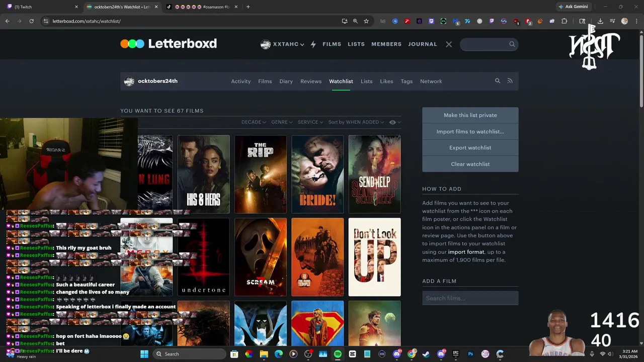Open File Explorer from the taskbar
Image resolution: width=644 pixels, height=362 pixels.
[x=264, y=354]
